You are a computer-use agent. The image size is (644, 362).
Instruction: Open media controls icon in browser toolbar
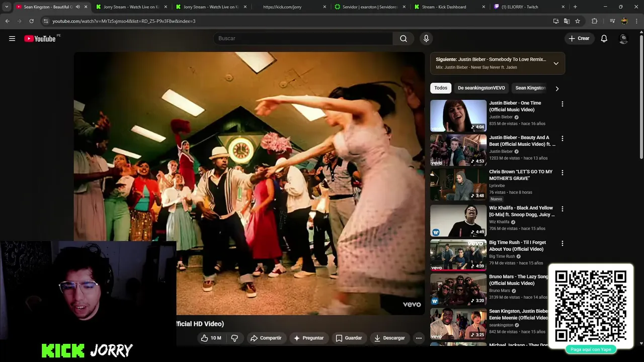point(612,21)
